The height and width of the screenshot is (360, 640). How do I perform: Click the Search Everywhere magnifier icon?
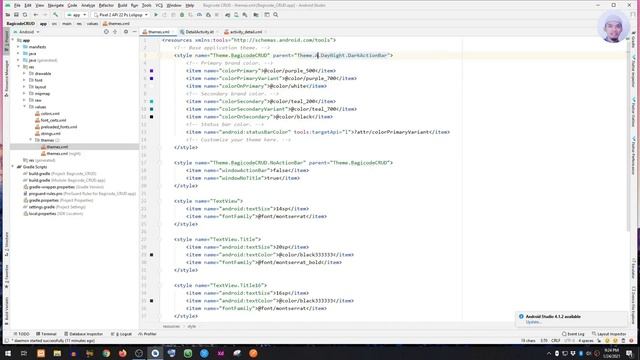[276, 15]
